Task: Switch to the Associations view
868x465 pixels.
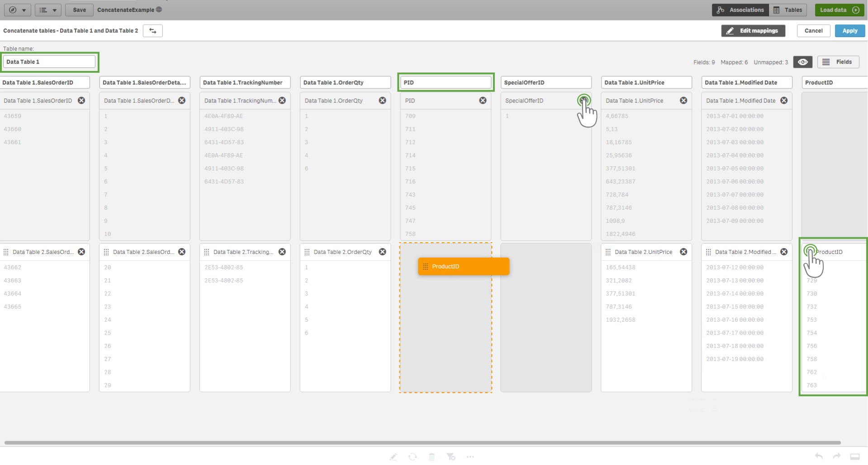Action: pyautogui.click(x=740, y=10)
